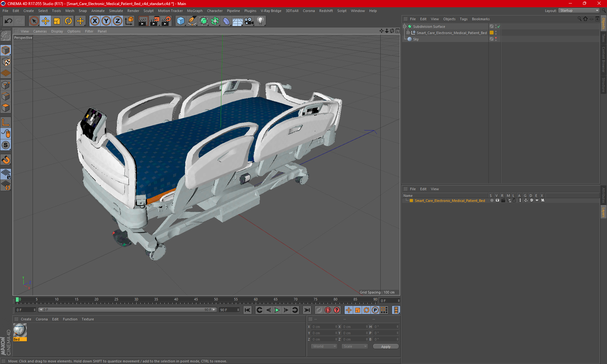Go to start of animation
The width and height of the screenshot is (607, 364).
pos(248,310)
